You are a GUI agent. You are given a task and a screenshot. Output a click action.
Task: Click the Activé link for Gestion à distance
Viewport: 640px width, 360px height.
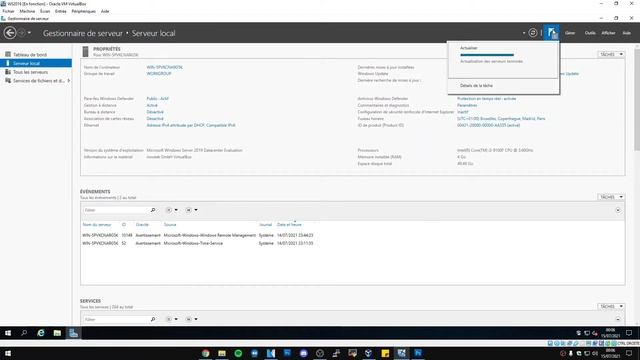(x=152, y=105)
